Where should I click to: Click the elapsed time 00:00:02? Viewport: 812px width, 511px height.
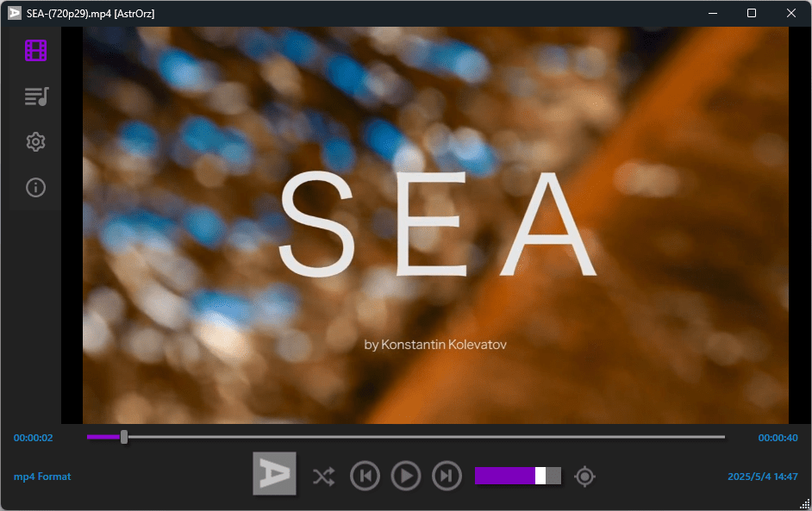tap(33, 438)
